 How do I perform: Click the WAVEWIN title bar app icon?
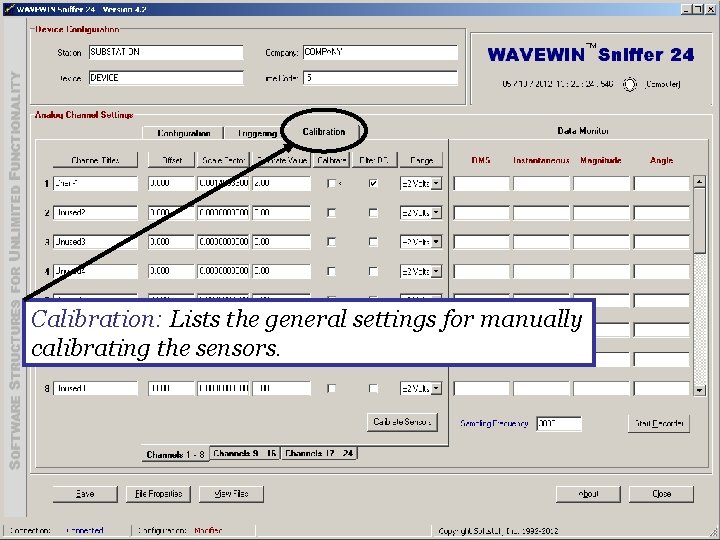[9, 9]
